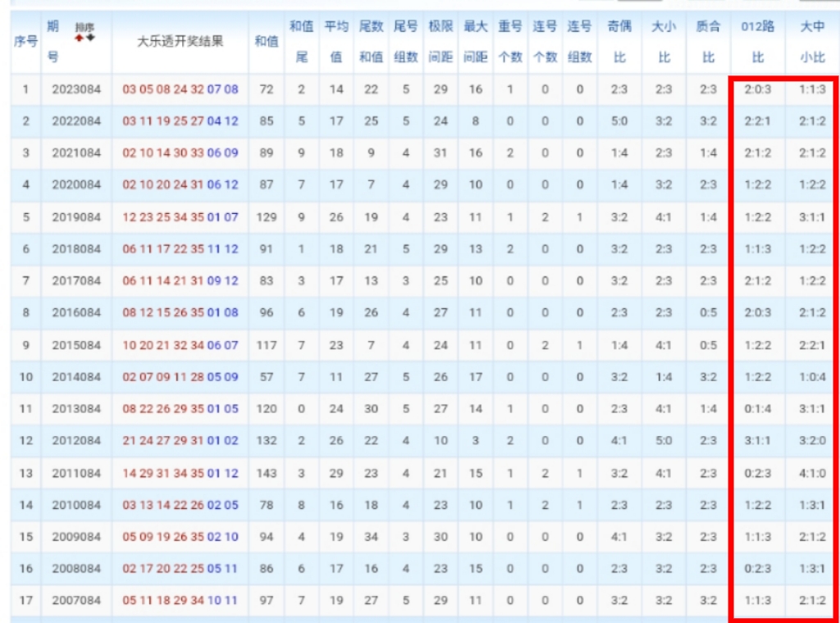Click the 重号个数 column header
This screenshot has width=840, height=623.
[x=510, y=42]
